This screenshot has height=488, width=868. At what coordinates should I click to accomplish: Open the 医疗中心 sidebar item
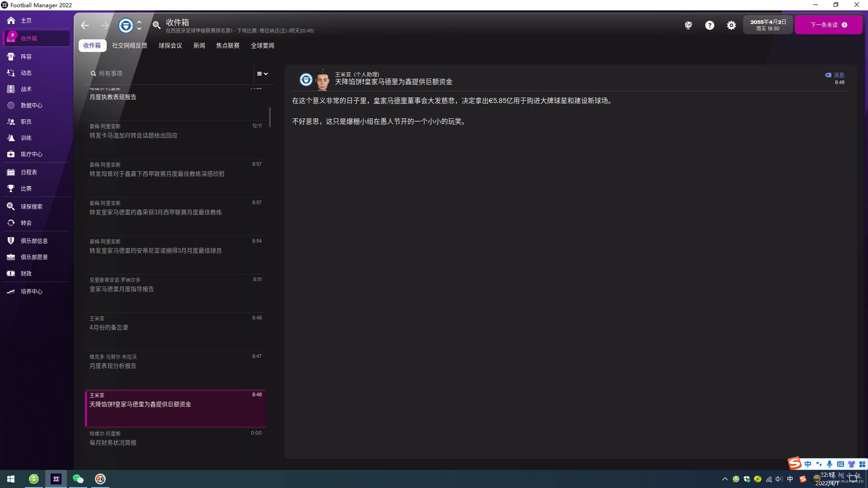(x=36, y=154)
